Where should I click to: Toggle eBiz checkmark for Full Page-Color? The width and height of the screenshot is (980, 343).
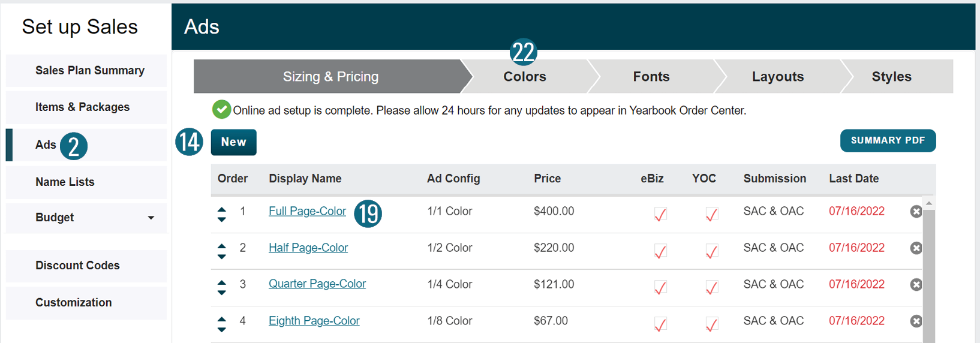tap(660, 214)
